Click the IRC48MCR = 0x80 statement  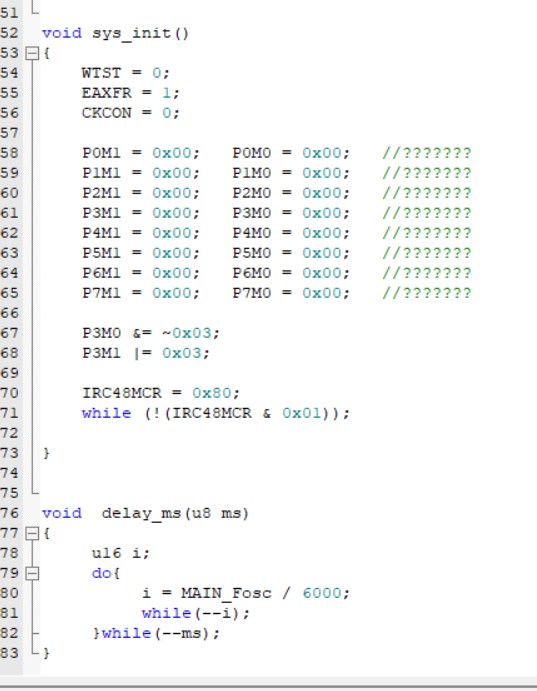(161, 393)
